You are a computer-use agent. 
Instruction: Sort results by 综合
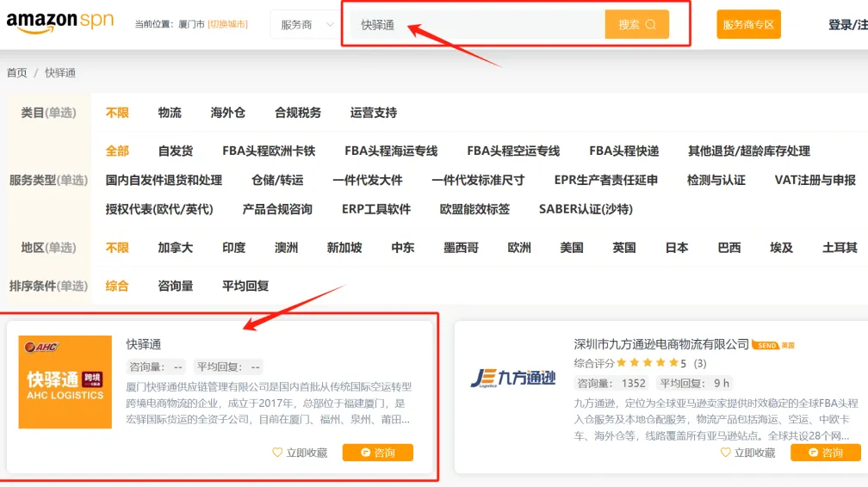pyautogui.click(x=117, y=287)
